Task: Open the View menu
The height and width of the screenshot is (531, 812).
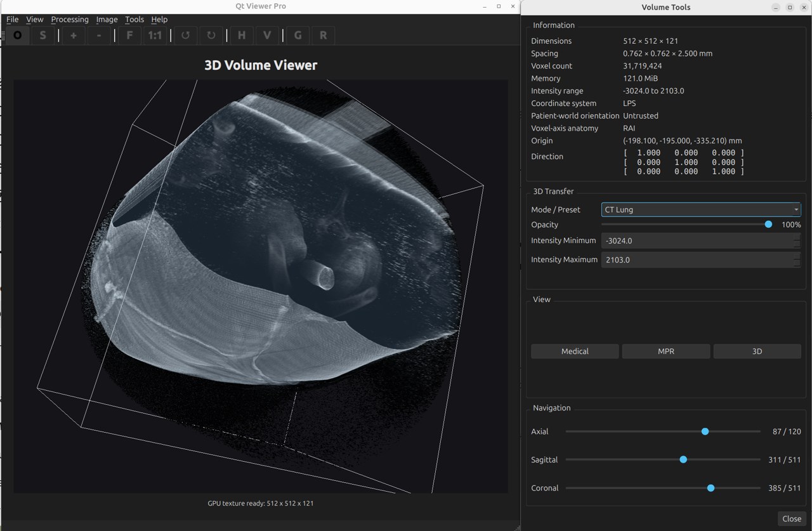Action: (x=34, y=20)
